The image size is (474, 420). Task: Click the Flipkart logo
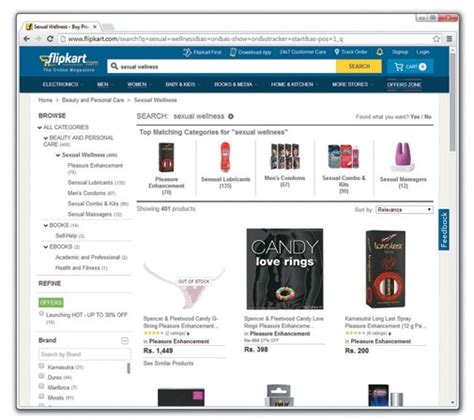point(69,62)
